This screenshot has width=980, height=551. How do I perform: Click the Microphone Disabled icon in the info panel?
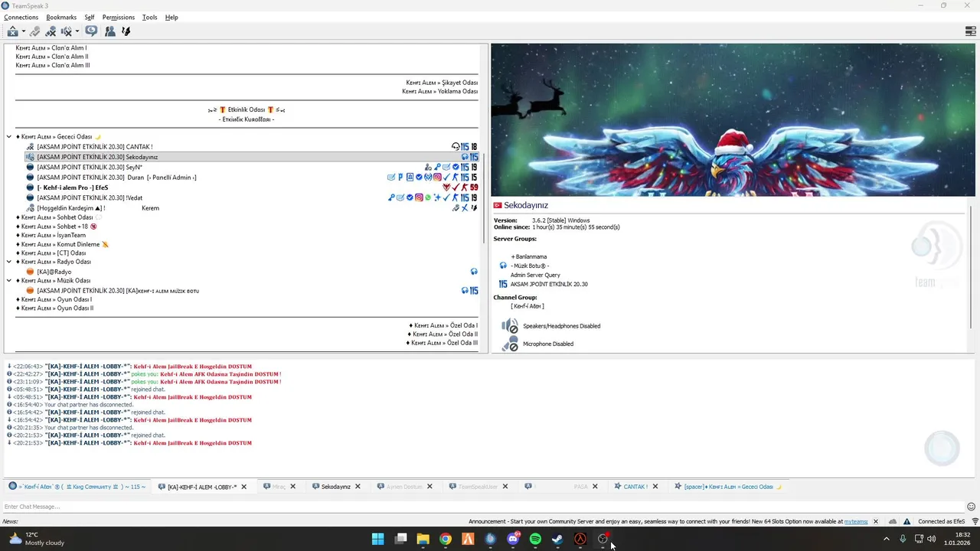(510, 344)
